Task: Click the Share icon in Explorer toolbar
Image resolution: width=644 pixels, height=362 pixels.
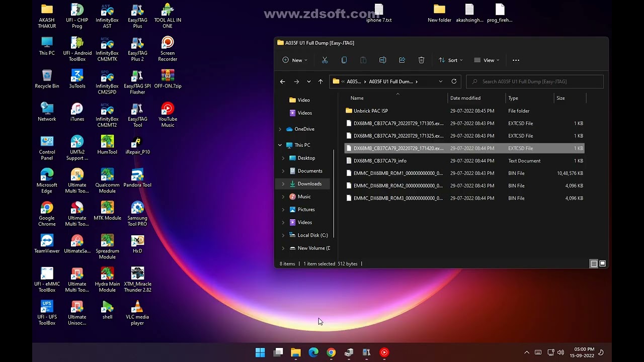Action: 402,60
